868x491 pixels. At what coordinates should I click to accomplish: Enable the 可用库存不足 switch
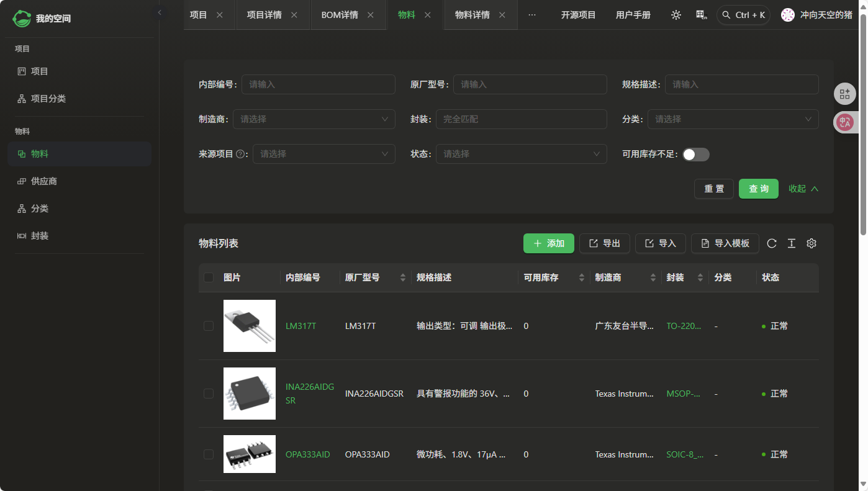pos(695,155)
